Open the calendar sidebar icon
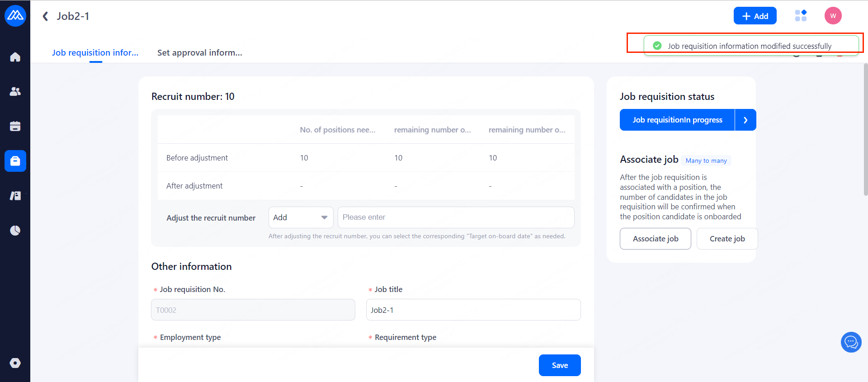868x382 pixels. pos(15,126)
